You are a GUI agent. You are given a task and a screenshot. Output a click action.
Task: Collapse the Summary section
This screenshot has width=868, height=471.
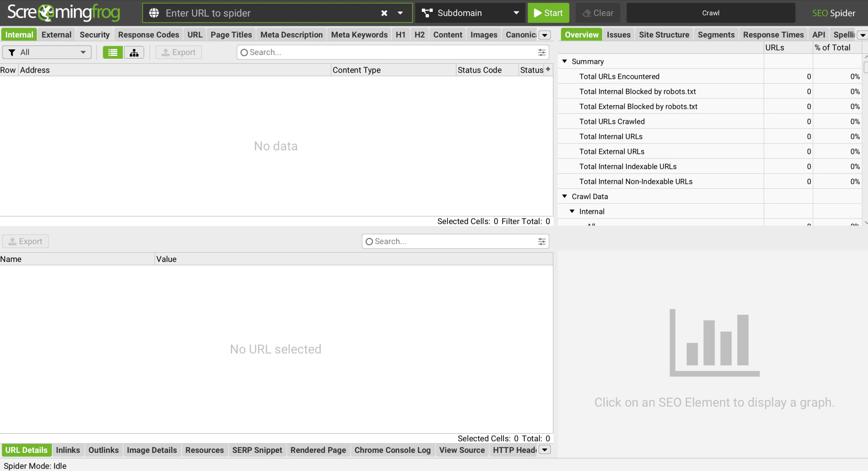565,62
